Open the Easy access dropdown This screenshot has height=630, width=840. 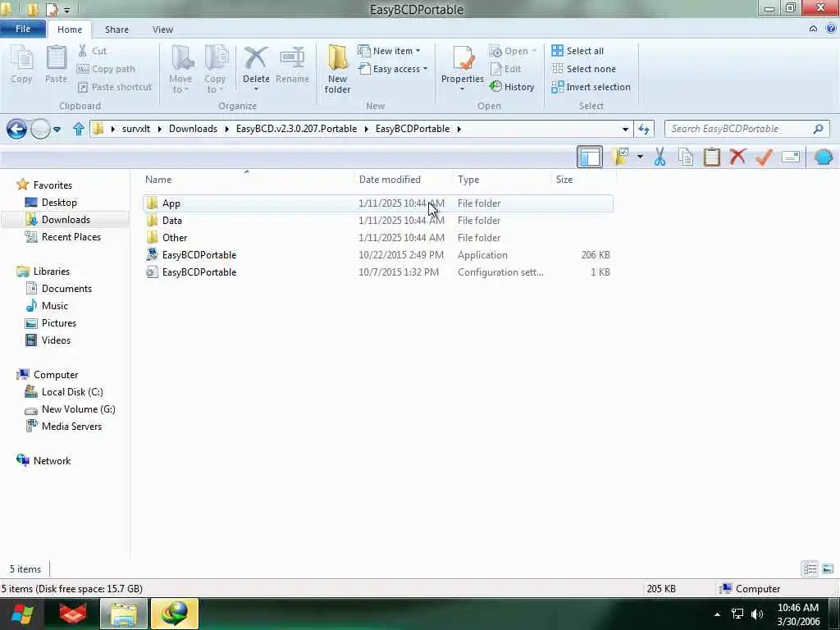coord(393,69)
